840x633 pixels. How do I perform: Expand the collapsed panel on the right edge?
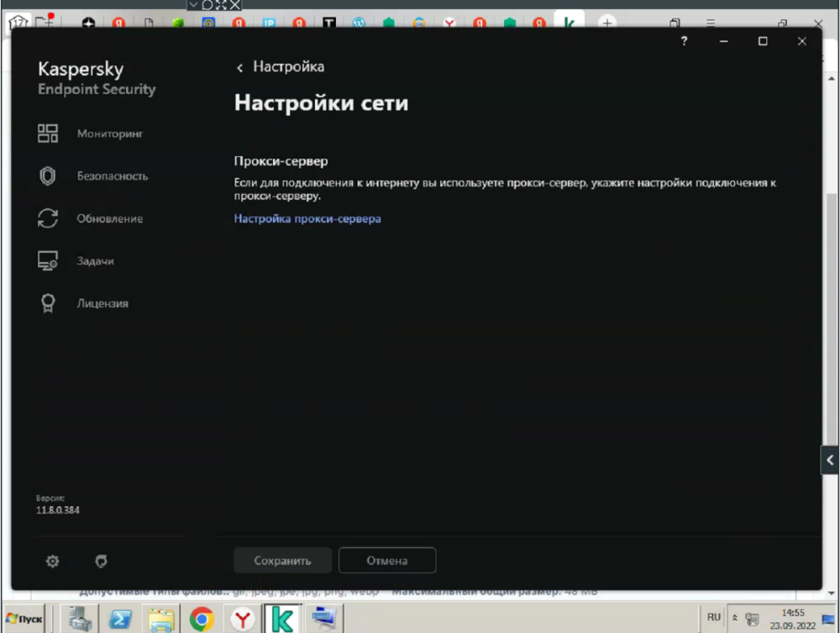coord(829,459)
